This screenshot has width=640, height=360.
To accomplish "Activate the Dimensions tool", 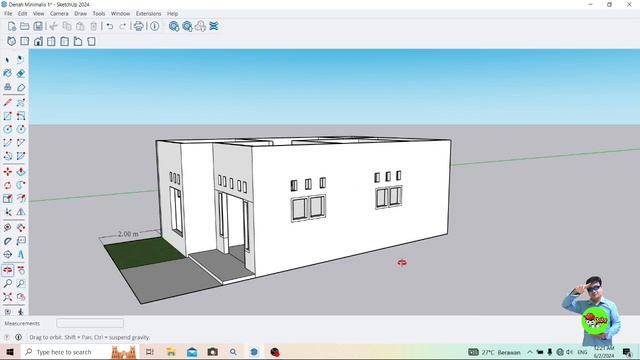I will point(20,228).
